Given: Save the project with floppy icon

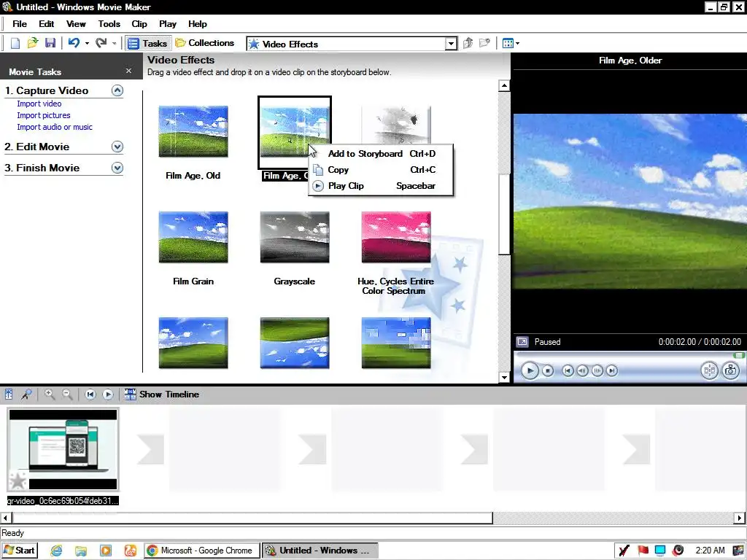Looking at the screenshot, I should (x=50, y=43).
